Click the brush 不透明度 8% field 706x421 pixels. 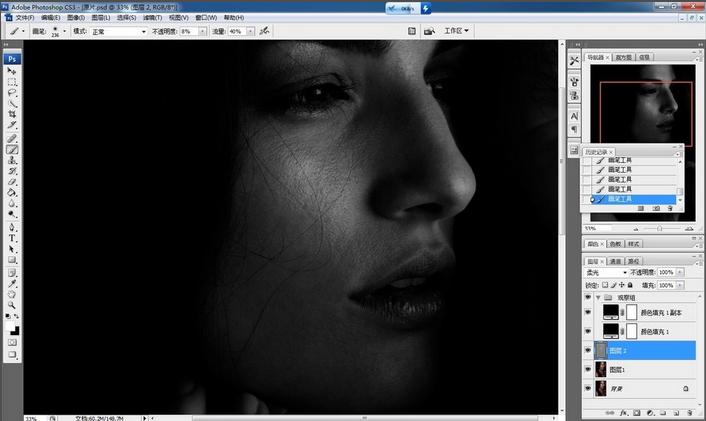pyautogui.click(x=189, y=31)
